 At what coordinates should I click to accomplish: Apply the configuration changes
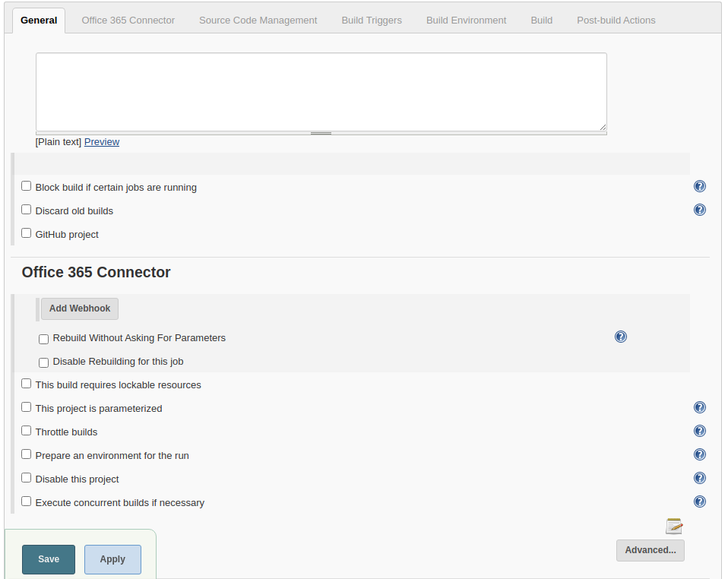click(x=112, y=559)
